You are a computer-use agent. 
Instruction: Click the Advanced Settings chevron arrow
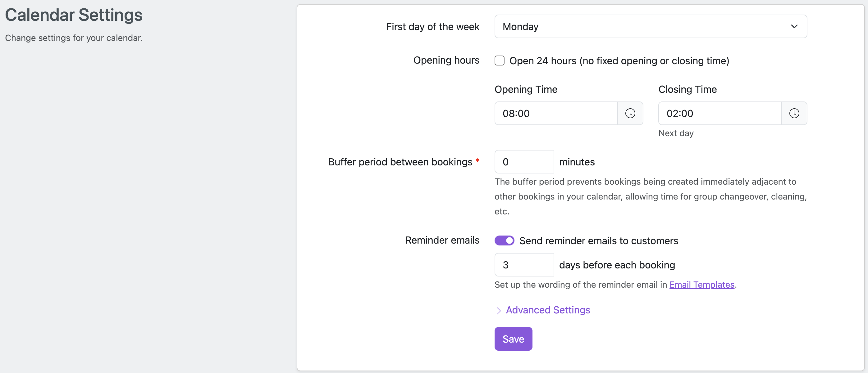[499, 310]
